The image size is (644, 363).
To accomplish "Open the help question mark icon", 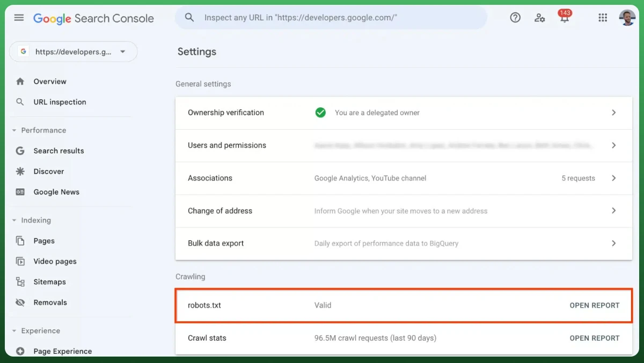I will pos(515,18).
